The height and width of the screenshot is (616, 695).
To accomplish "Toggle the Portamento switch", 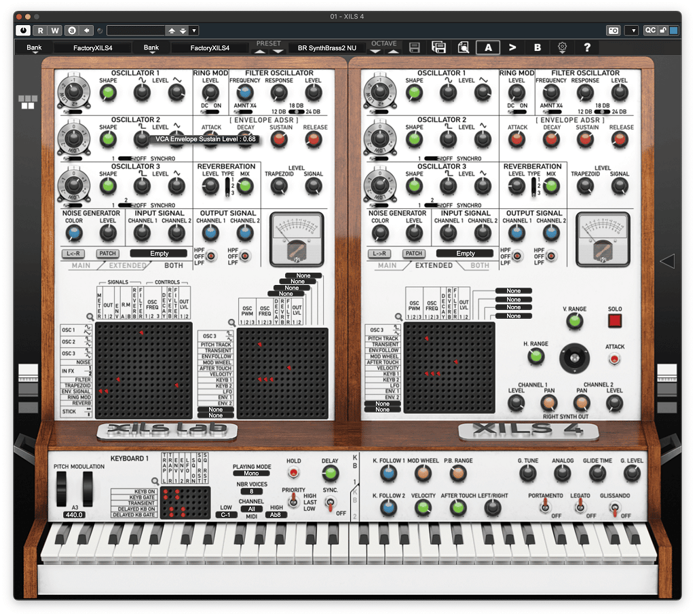I will (545, 505).
